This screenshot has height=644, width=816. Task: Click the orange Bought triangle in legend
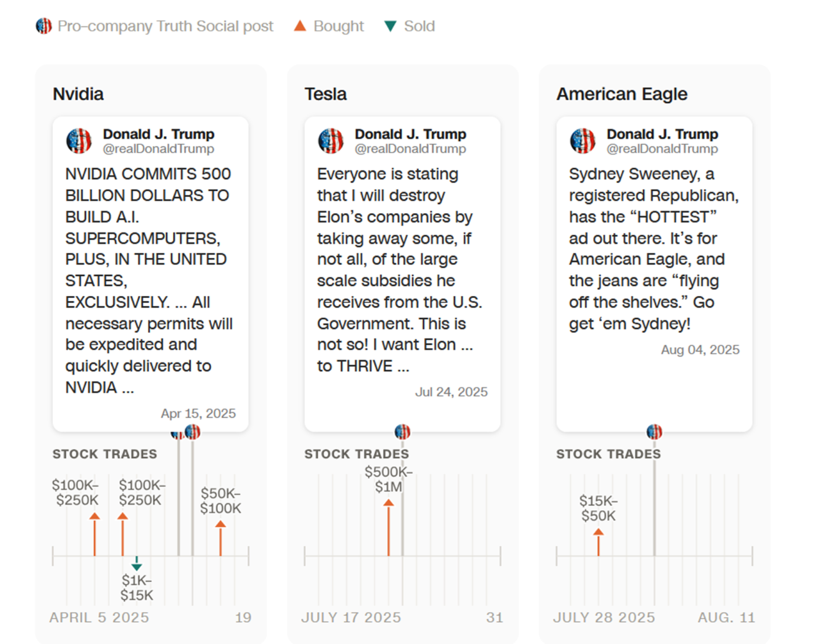point(300,25)
